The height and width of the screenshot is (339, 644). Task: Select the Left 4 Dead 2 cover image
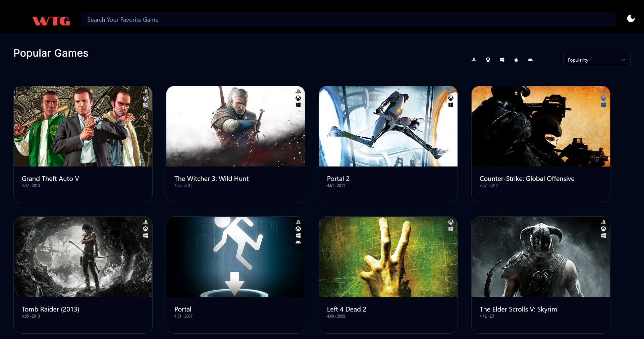388,257
